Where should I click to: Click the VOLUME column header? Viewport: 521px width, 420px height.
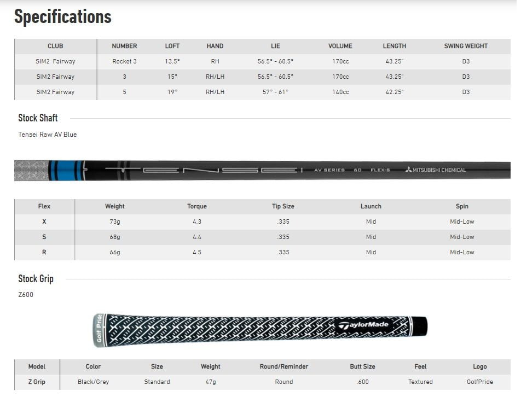(340, 46)
